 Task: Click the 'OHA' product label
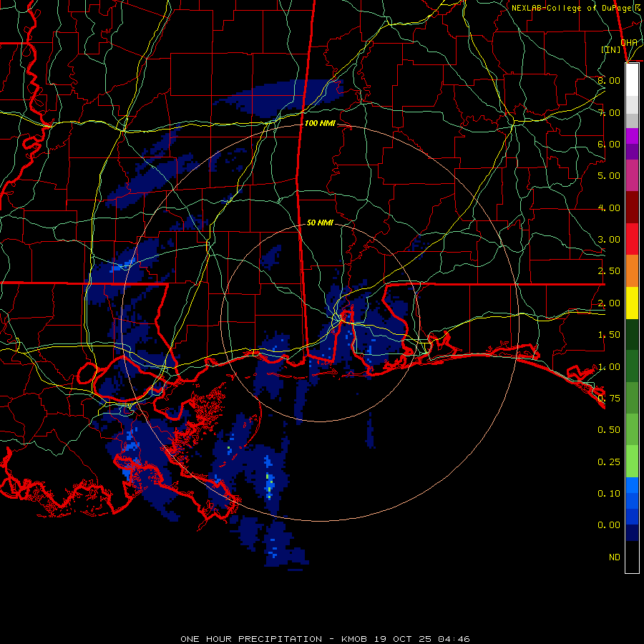point(629,43)
